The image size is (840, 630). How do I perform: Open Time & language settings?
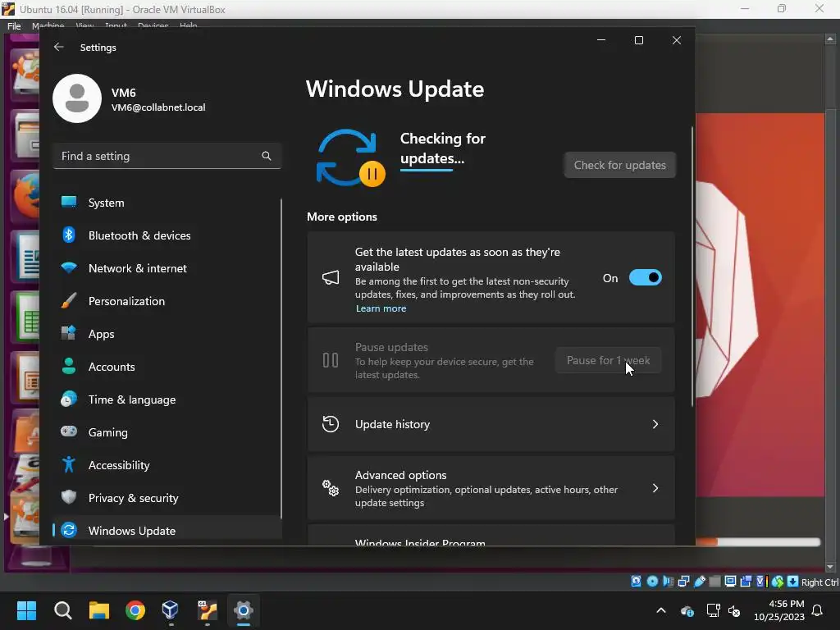167,399
